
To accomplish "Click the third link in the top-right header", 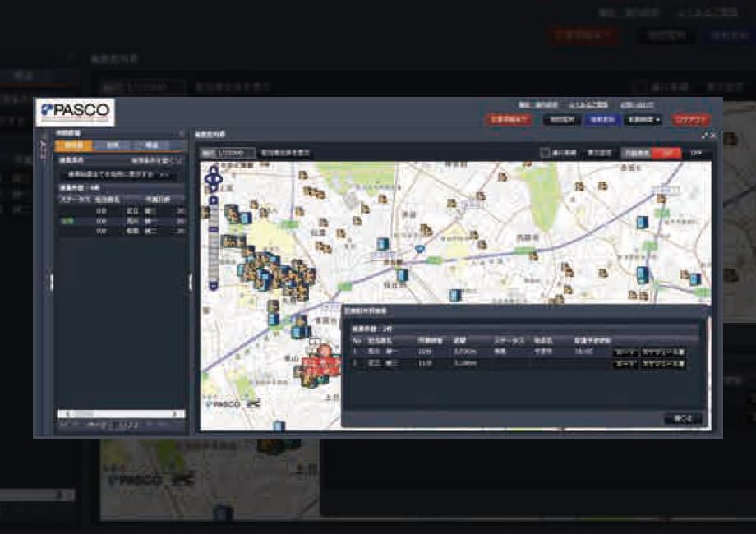I will pos(637,104).
